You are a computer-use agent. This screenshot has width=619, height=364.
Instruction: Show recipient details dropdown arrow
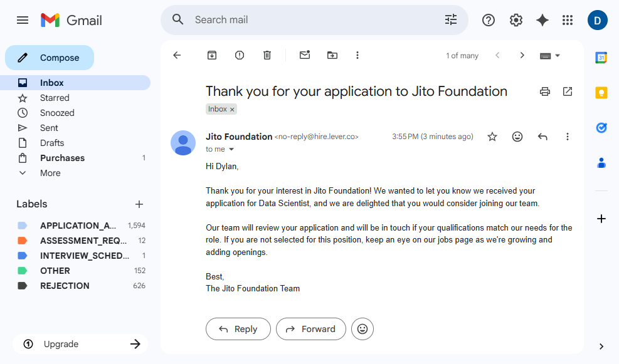pyautogui.click(x=231, y=150)
